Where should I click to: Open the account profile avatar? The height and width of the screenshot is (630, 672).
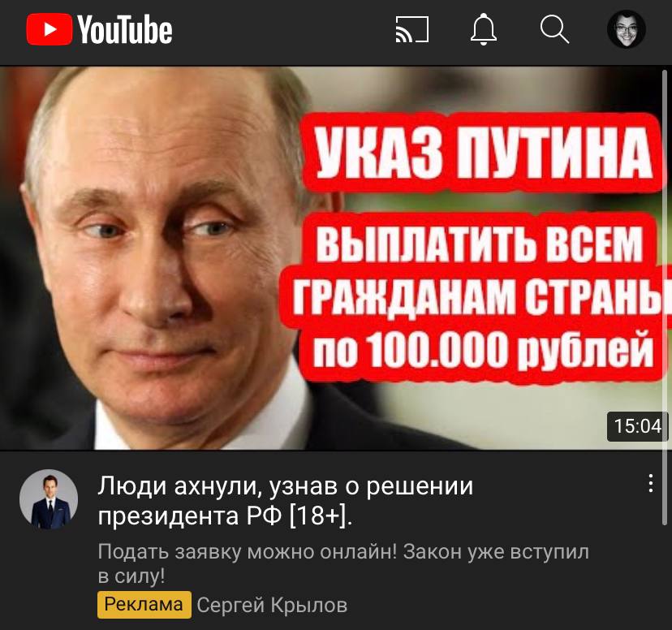coord(626,29)
